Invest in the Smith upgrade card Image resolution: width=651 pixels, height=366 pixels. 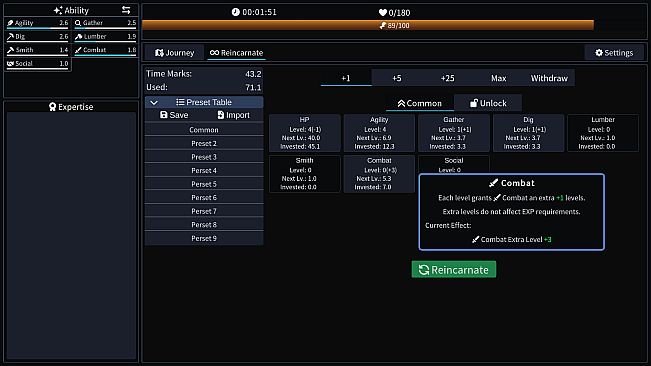pyautogui.click(x=305, y=174)
